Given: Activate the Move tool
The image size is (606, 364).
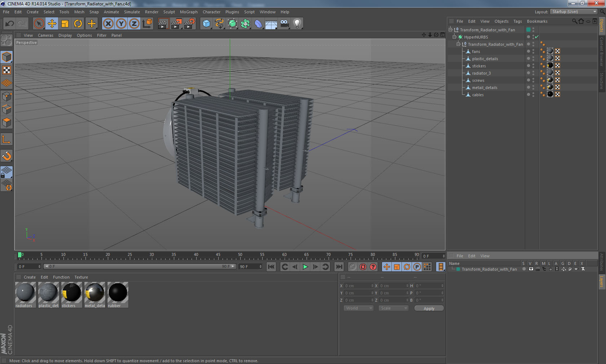Looking at the screenshot, I should tap(52, 24).
